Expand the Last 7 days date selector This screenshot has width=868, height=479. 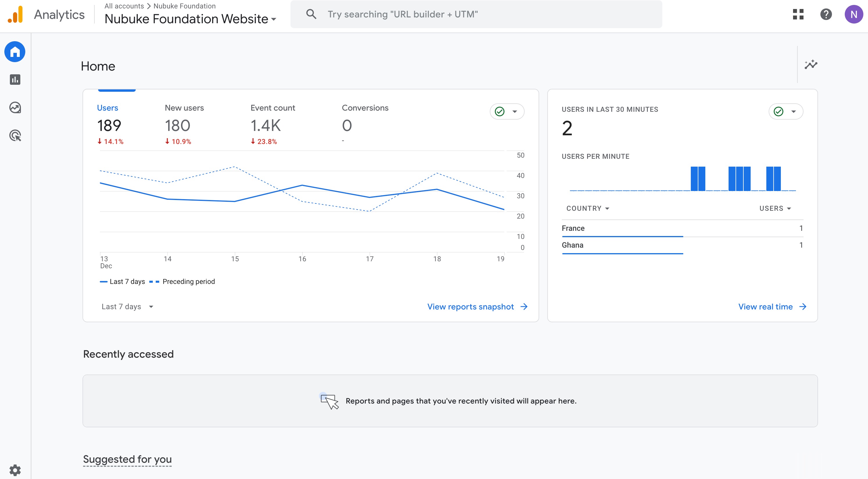click(127, 307)
